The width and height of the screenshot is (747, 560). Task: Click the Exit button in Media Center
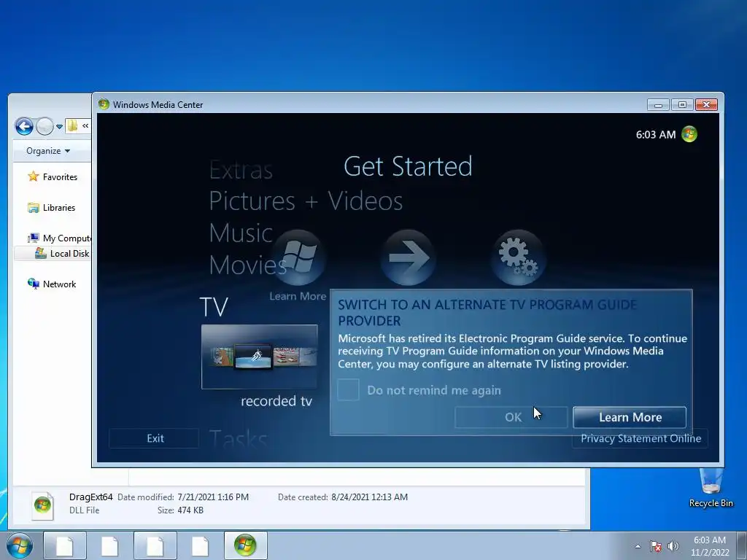155,438
